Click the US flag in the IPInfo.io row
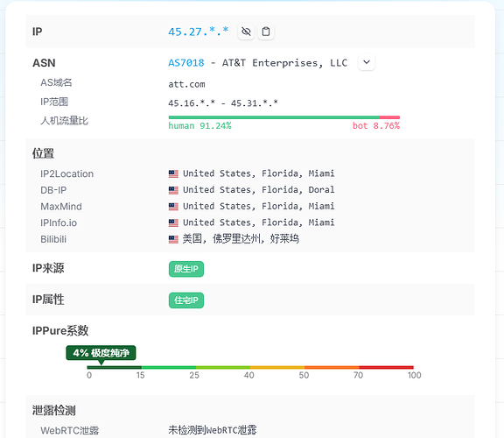The image size is (504, 438). pyautogui.click(x=173, y=223)
